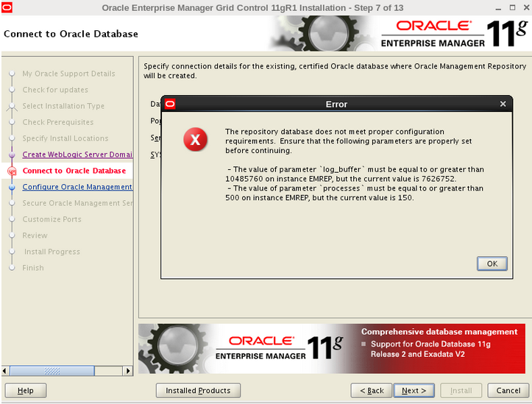Click the Finish step
Image resolution: width=532 pixels, height=404 pixels.
pyautogui.click(x=33, y=268)
